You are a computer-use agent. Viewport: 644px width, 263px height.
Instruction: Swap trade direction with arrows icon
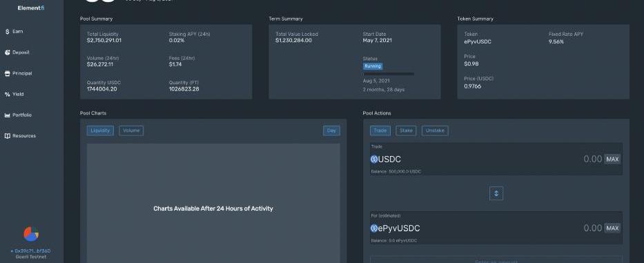pyautogui.click(x=496, y=193)
